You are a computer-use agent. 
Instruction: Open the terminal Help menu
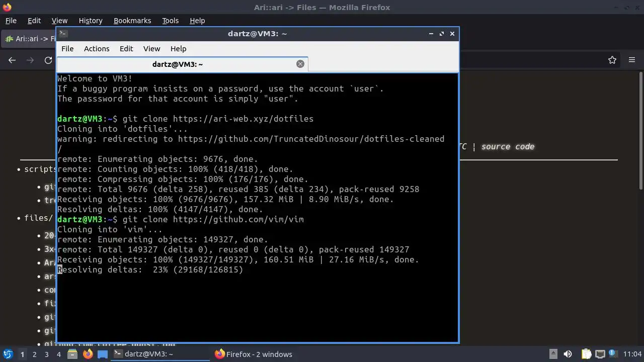[x=178, y=48]
